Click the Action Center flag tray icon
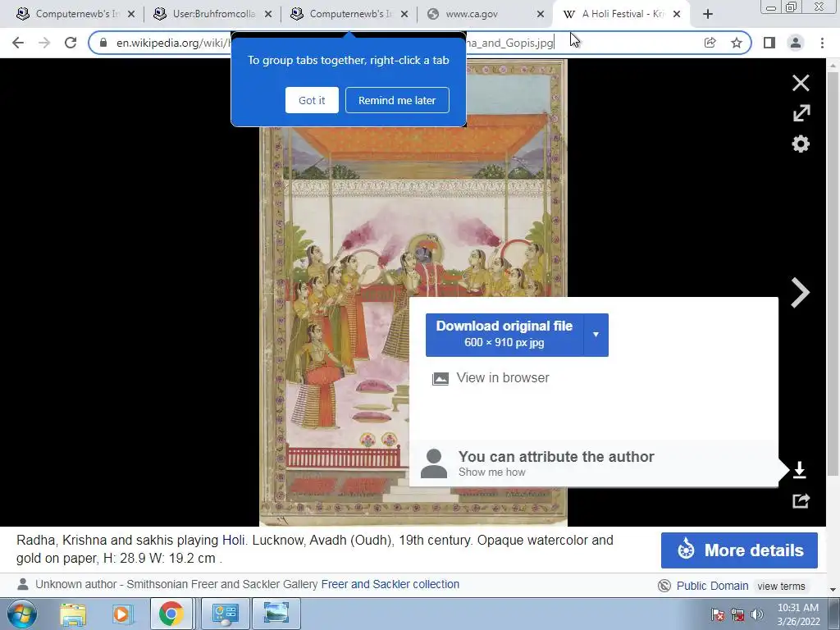The height and width of the screenshot is (630, 840). 717,614
